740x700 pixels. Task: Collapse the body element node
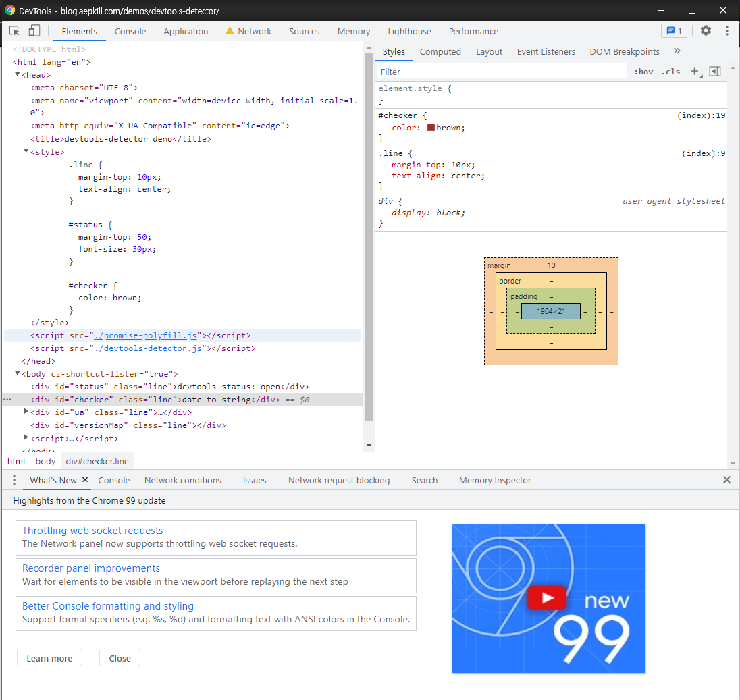pos(18,373)
